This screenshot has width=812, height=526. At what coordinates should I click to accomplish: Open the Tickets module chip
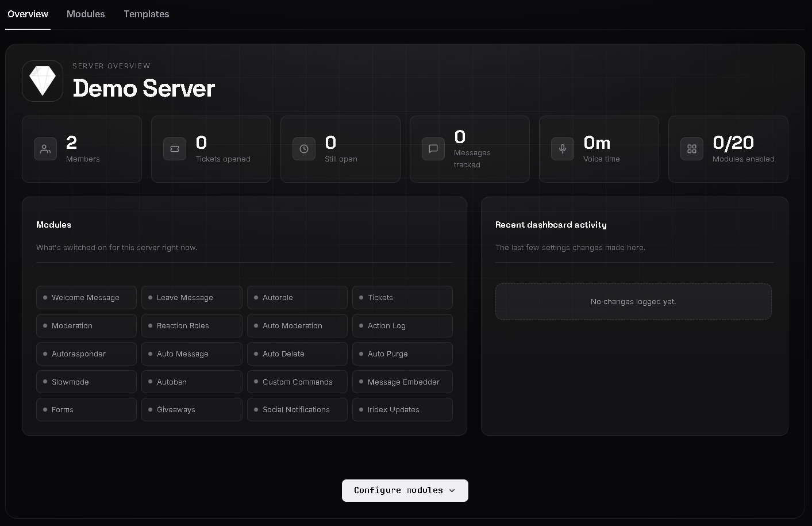tap(402, 297)
